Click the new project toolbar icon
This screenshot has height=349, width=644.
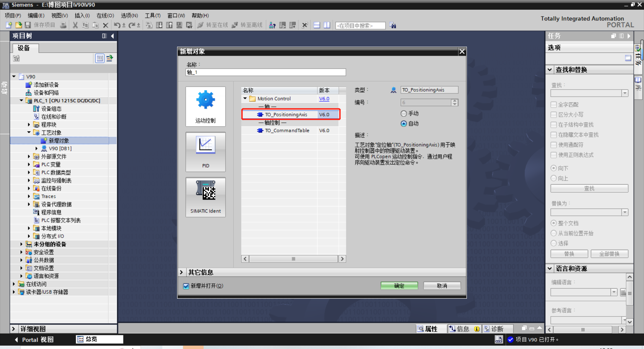tap(9, 25)
